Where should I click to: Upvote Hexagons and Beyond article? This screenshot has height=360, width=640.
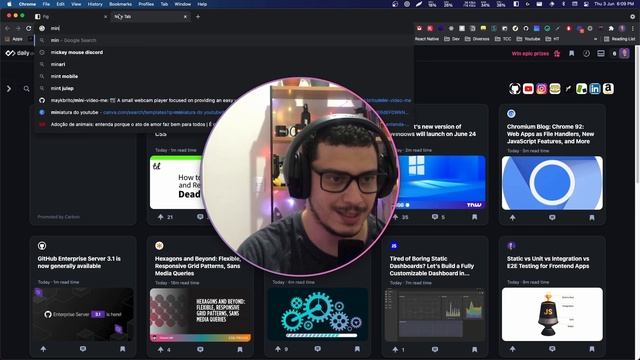[x=161, y=349]
